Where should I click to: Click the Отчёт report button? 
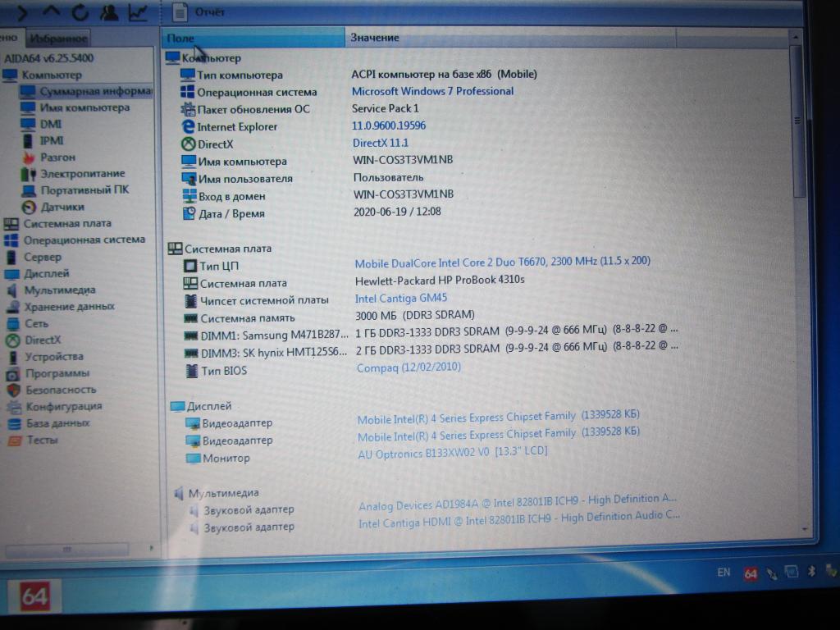[x=199, y=11]
